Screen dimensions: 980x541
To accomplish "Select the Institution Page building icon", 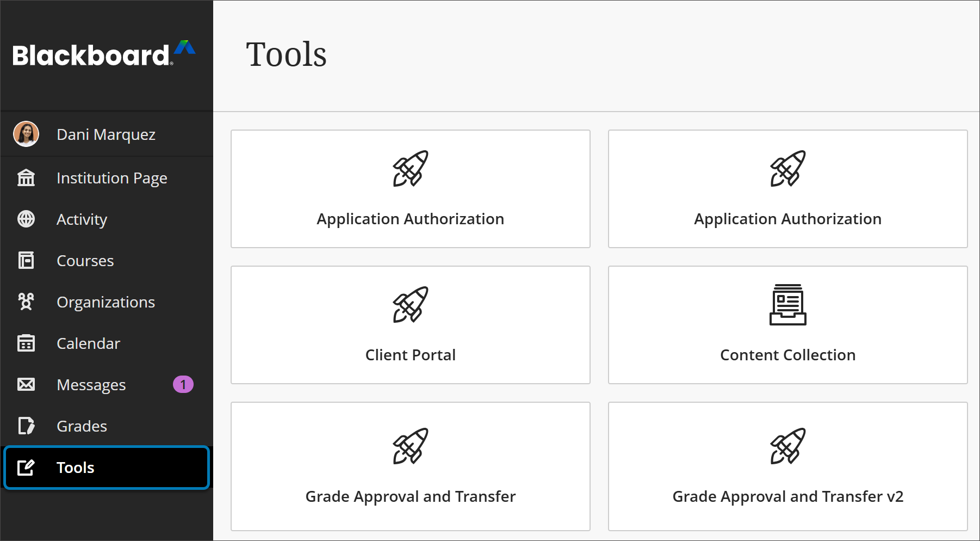I will click(26, 178).
